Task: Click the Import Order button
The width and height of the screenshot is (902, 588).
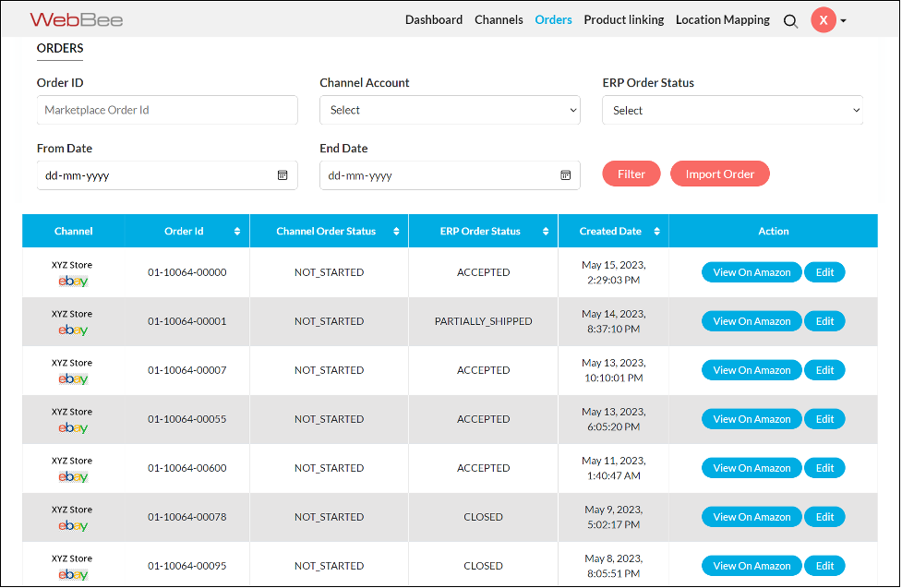Action: (x=719, y=174)
